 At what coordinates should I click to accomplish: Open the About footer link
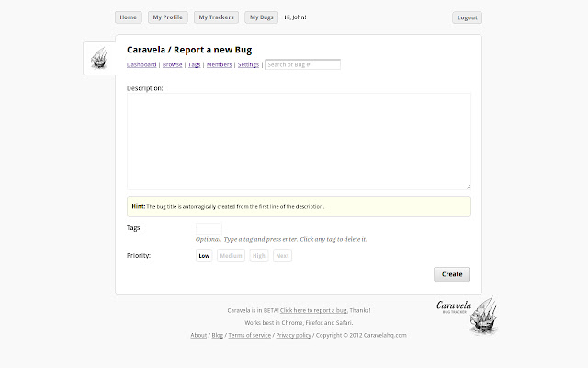click(198, 335)
